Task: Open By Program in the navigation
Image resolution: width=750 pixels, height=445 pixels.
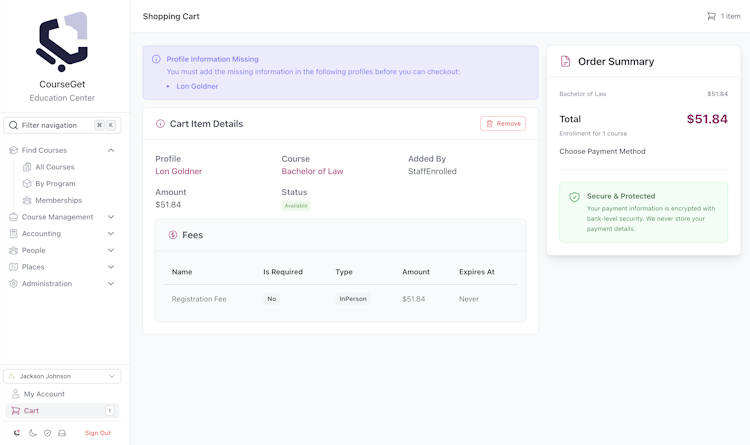Action: tap(55, 184)
